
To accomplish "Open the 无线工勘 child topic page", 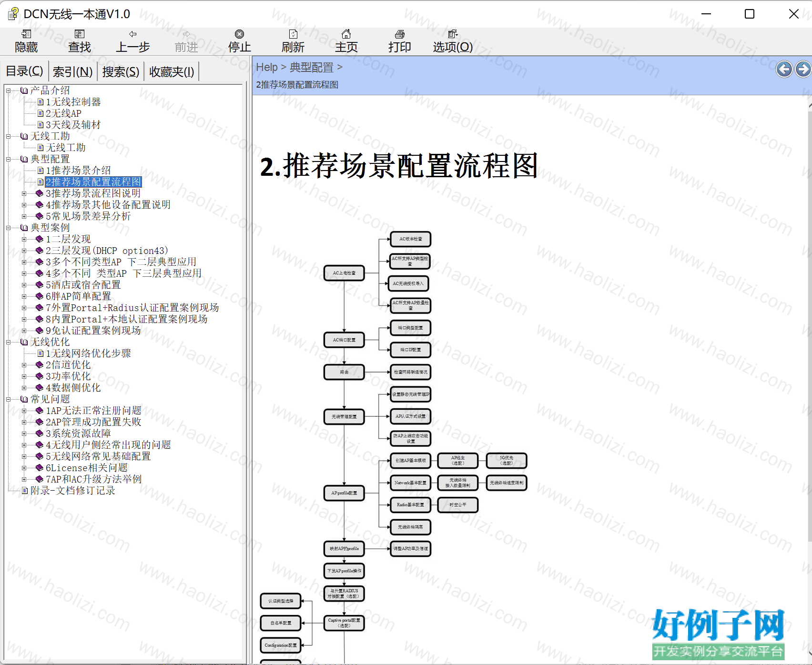I will [x=66, y=148].
